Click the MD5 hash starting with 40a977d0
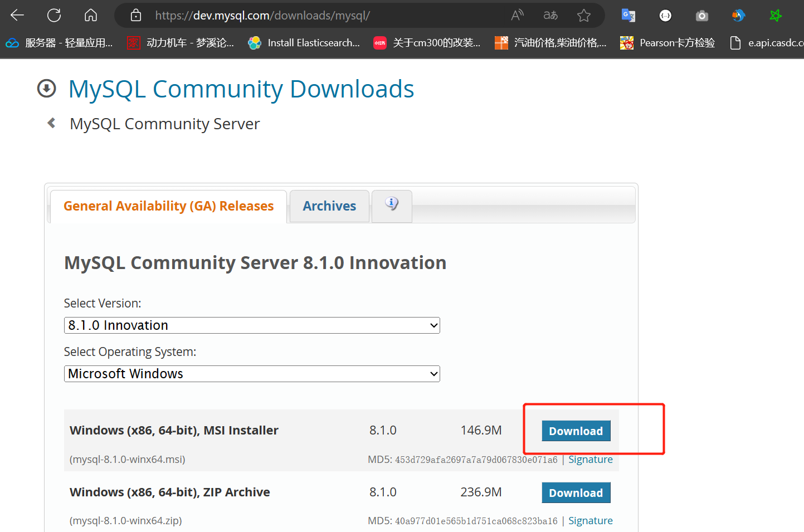Screen dimensions: 804x532 tap(476, 521)
